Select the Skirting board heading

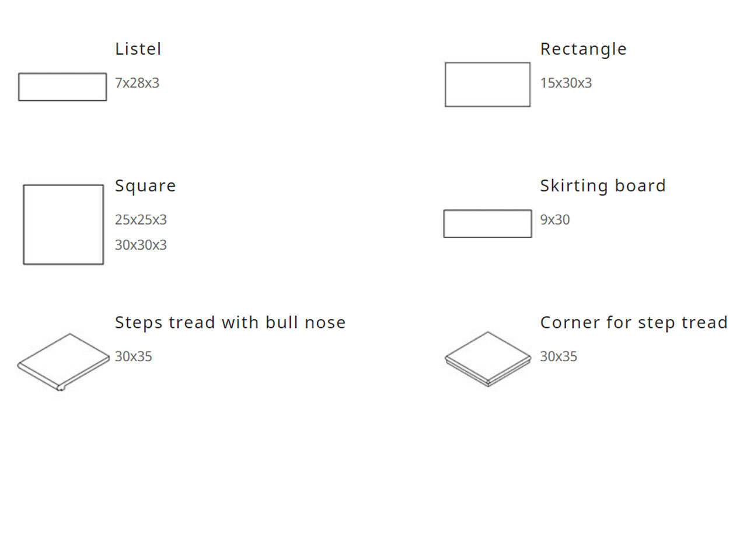click(x=602, y=185)
